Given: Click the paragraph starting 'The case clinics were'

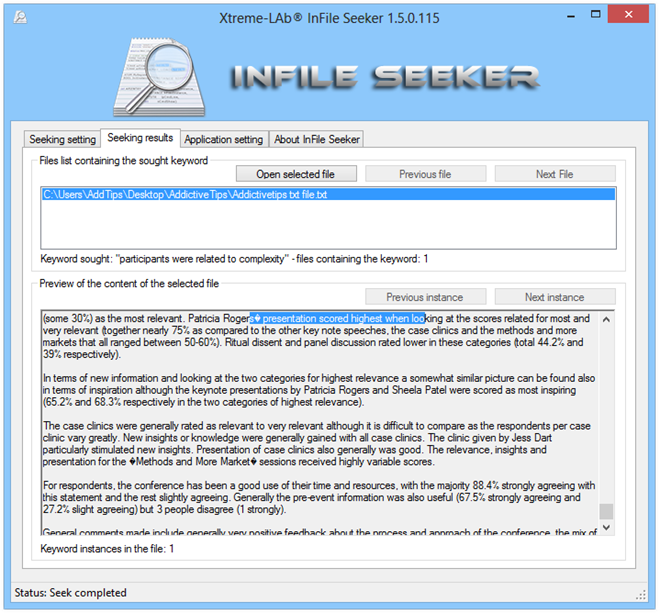Looking at the screenshot, I should 317,444.
